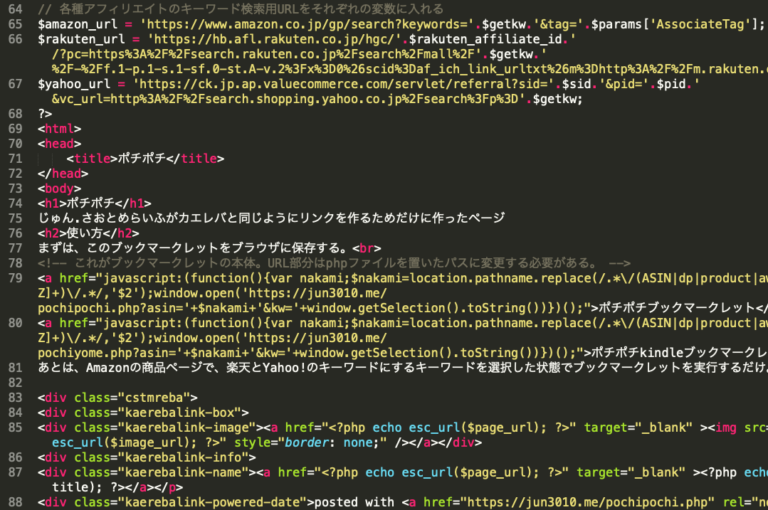Click style="border: none;" attribute on line 85
Image resolution: width=768 pixels, height=510 pixels.
pyautogui.click(x=311, y=442)
